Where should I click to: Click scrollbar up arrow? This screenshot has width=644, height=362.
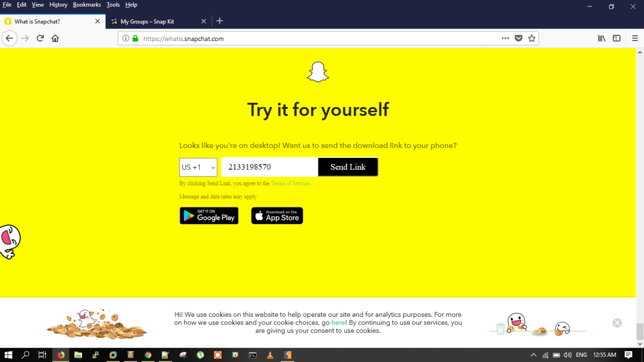[640, 52]
